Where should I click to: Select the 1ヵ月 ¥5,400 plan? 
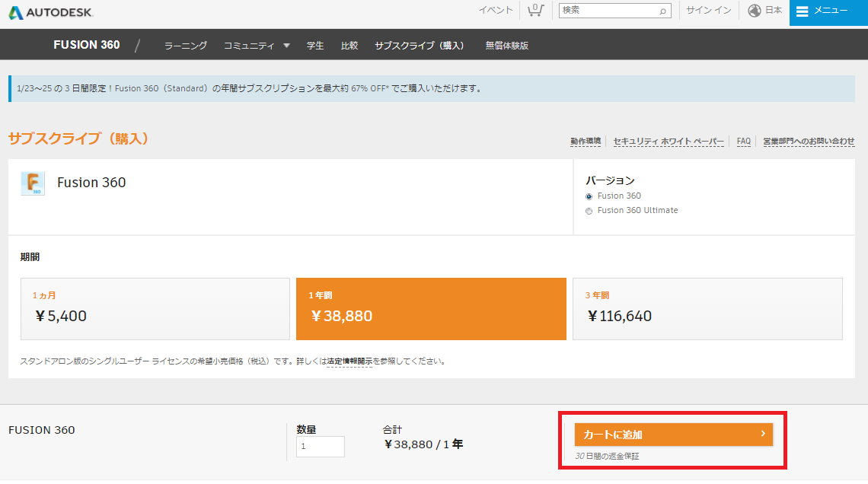click(155, 309)
